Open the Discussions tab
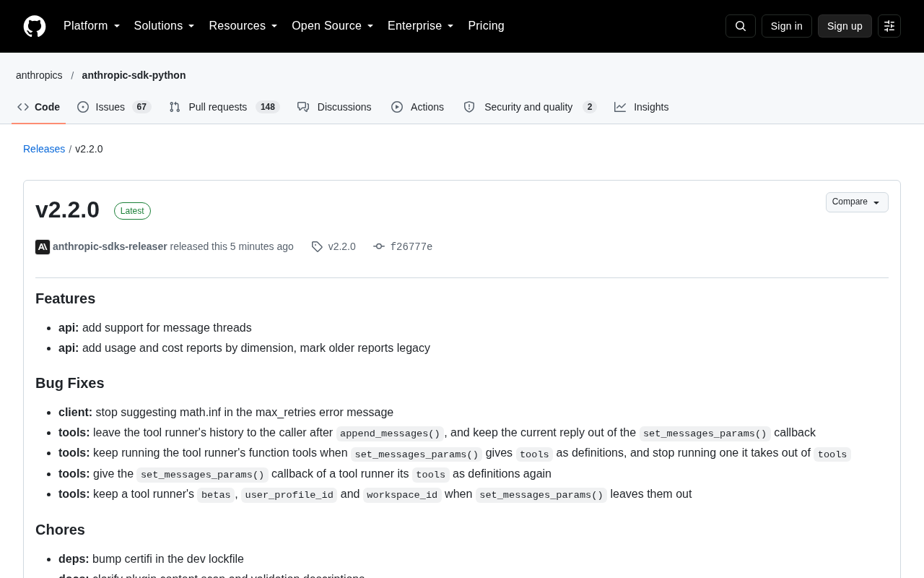This screenshot has width=924, height=578. [x=334, y=107]
